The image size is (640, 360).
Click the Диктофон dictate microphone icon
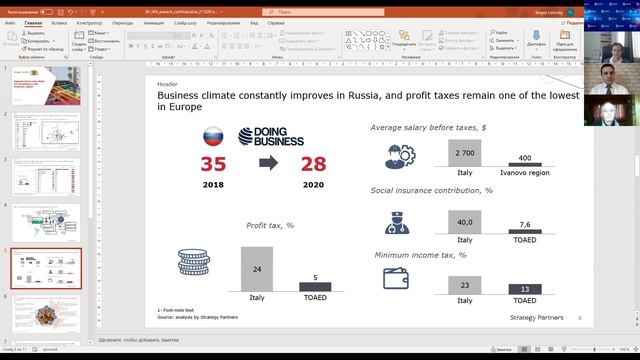click(x=536, y=36)
